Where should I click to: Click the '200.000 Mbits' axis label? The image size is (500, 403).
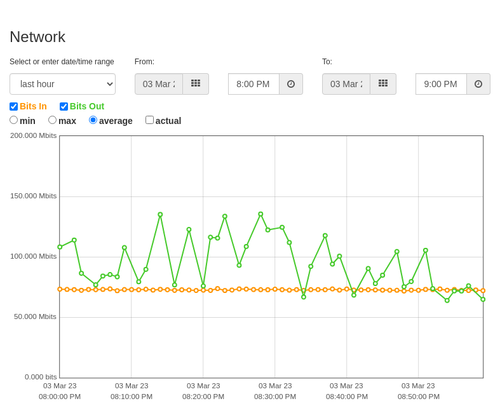pos(33,135)
